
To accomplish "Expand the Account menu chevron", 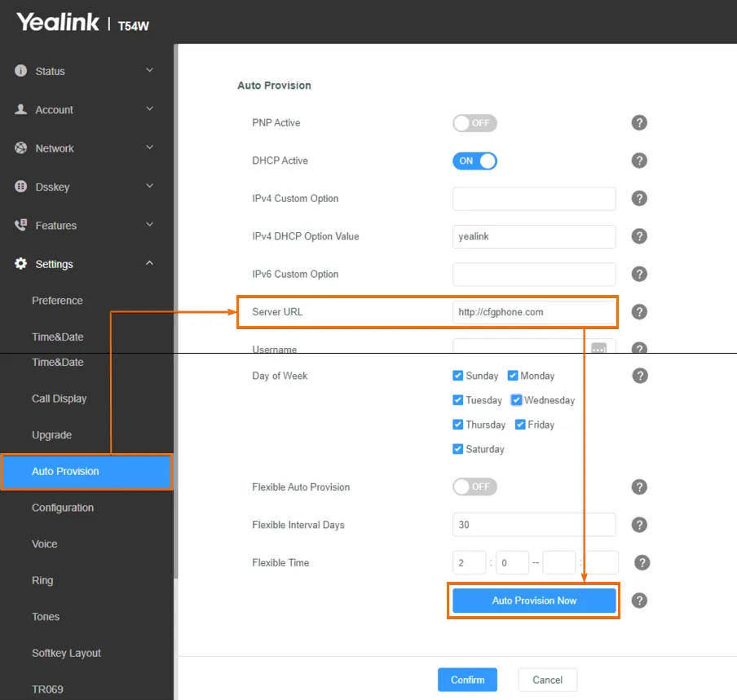I will click(x=149, y=108).
